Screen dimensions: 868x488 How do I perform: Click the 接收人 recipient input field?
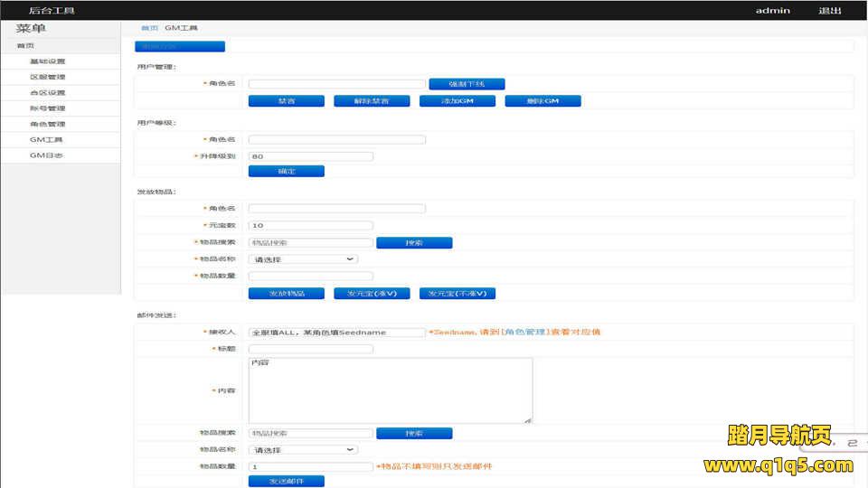pos(336,333)
